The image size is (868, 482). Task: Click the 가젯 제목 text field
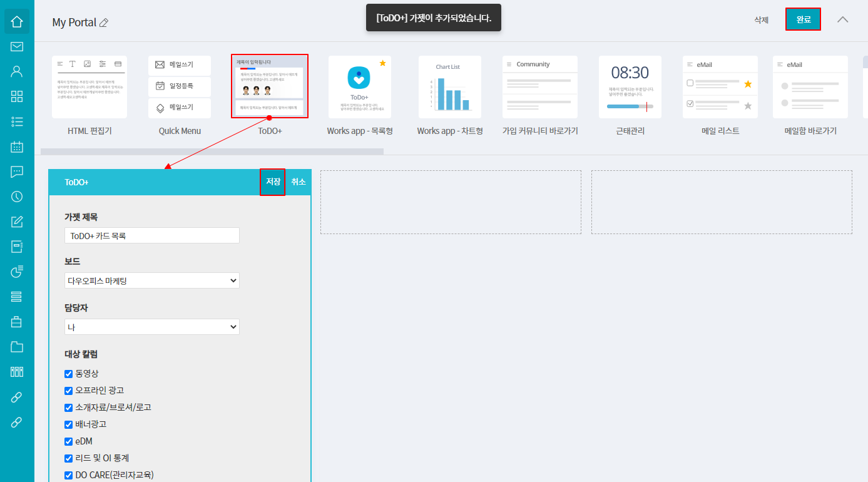[x=151, y=236]
